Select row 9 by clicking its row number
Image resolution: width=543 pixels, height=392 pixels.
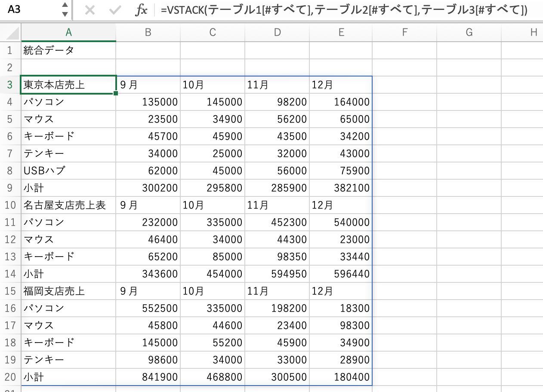pos(9,188)
